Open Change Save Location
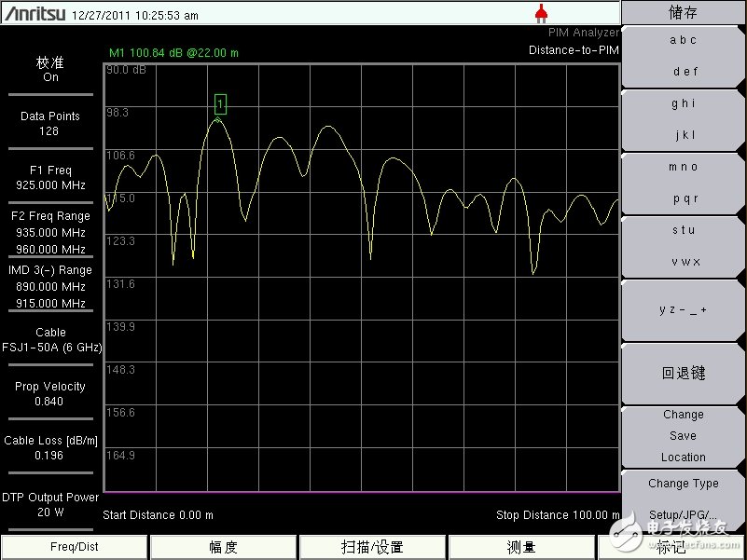This screenshot has height=560, width=747. tap(683, 436)
